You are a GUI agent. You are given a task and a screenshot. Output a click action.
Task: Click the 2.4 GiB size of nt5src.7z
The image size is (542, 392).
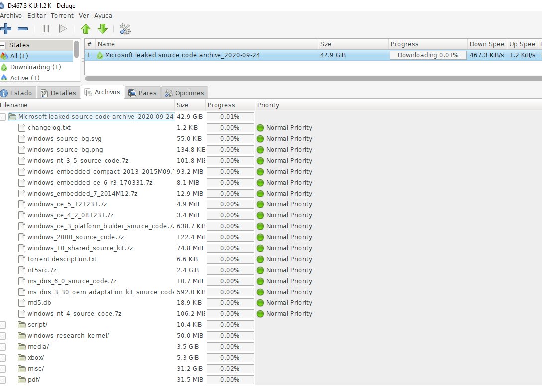[x=188, y=270]
